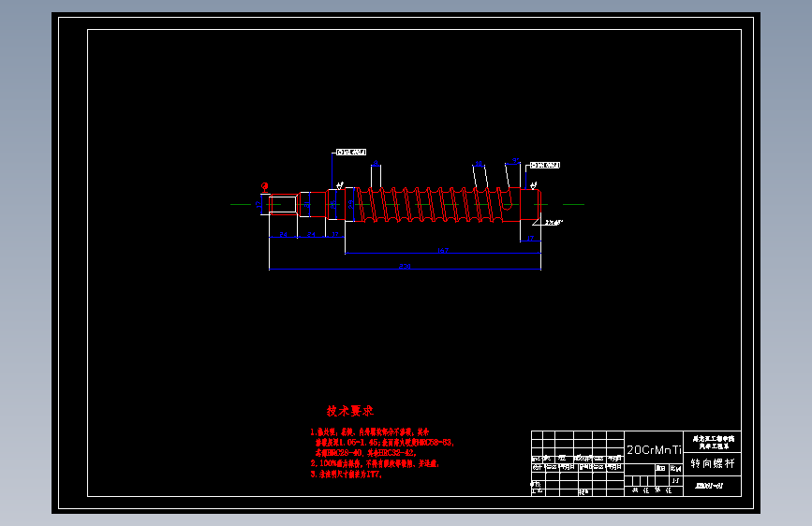Pick the 25 diameter dimension
This screenshot has width=812, height=526.
click(x=332, y=204)
